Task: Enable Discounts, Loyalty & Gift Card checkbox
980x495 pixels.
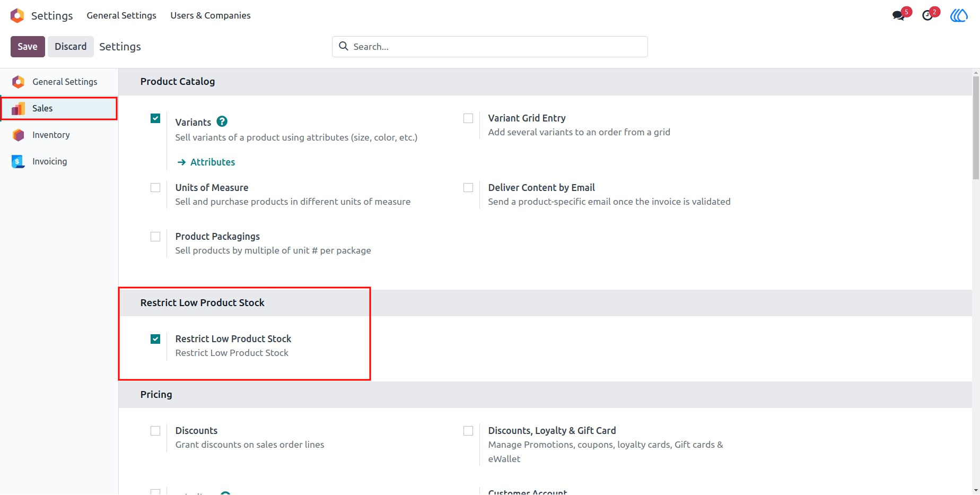Action: click(x=468, y=431)
